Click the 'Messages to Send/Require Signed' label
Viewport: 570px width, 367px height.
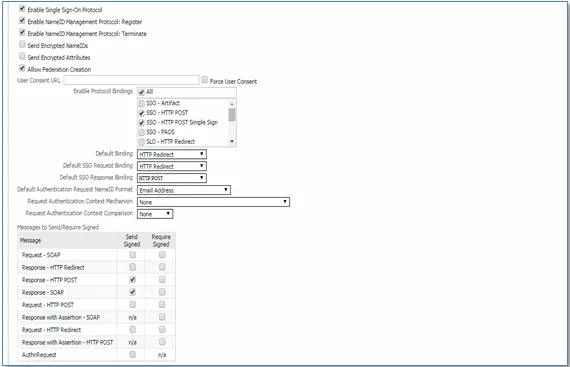point(58,227)
